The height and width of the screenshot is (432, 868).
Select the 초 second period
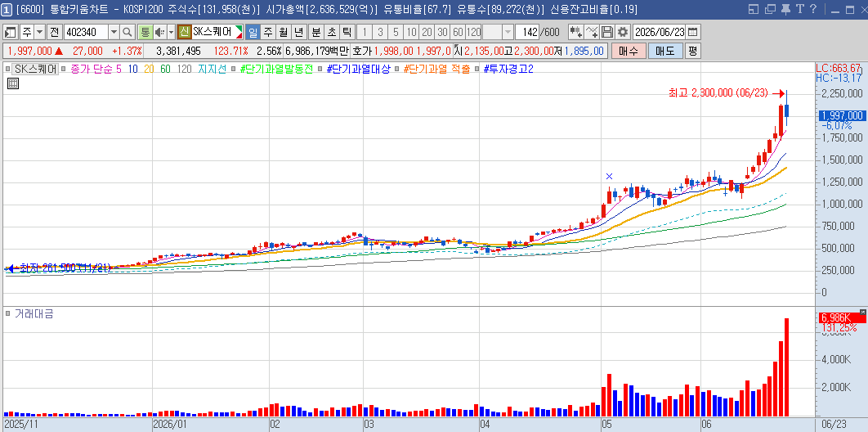pos(332,32)
